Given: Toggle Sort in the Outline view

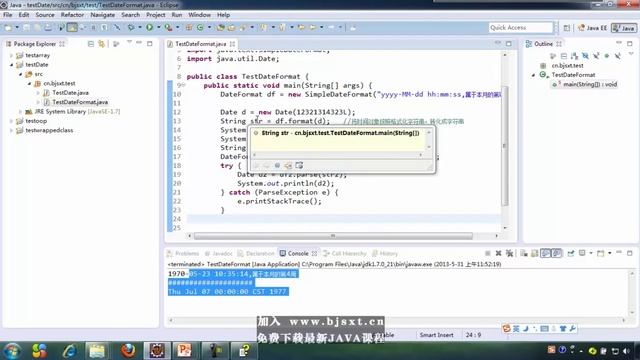Looking at the screenshot, I should point(574,56).
